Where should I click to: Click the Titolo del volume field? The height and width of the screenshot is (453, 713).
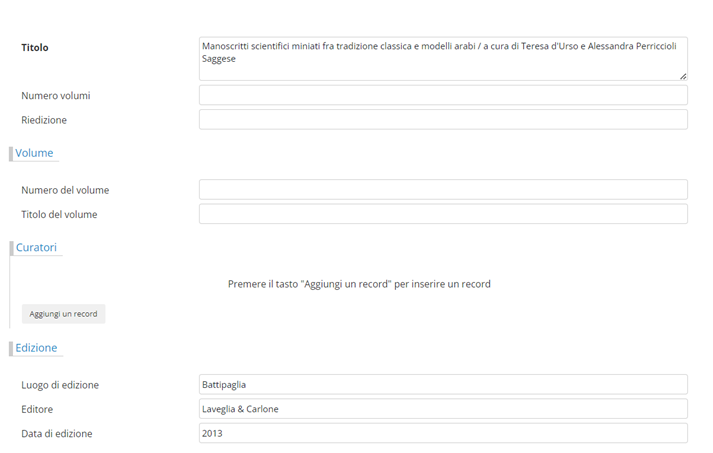443,214
